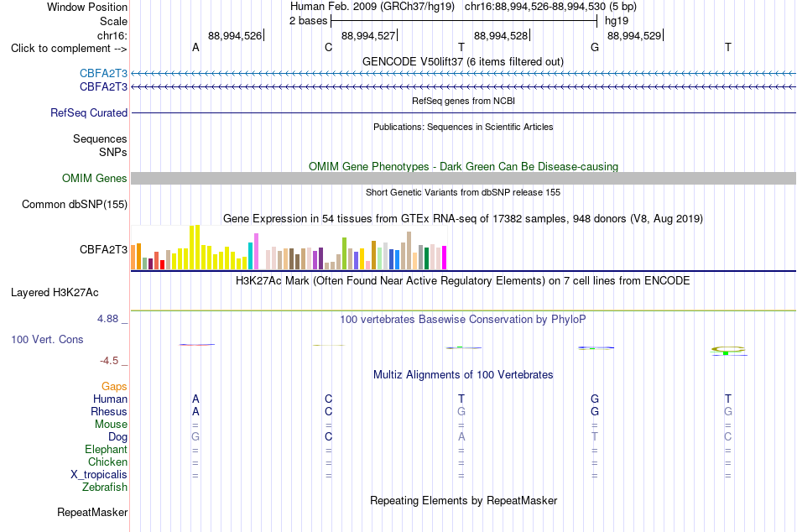Viewport: 797px width, 532px height.
Task: Select the Human alignment row label
Action: pos(110,399)
